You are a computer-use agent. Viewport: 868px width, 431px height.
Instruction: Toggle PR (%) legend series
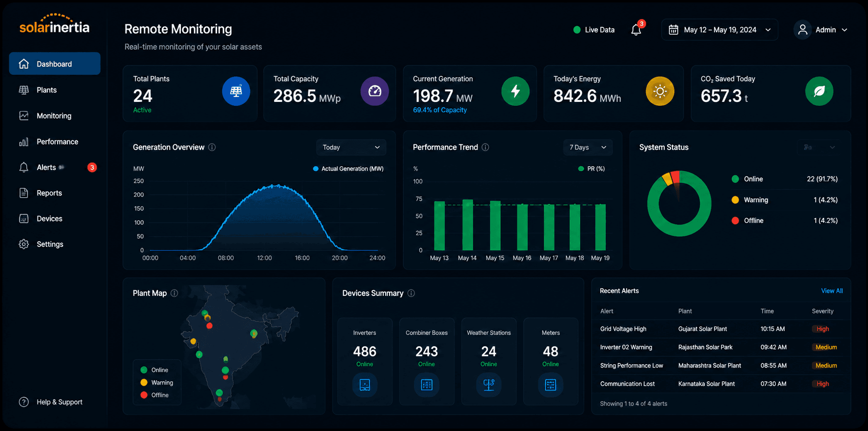tap(591, 169)
